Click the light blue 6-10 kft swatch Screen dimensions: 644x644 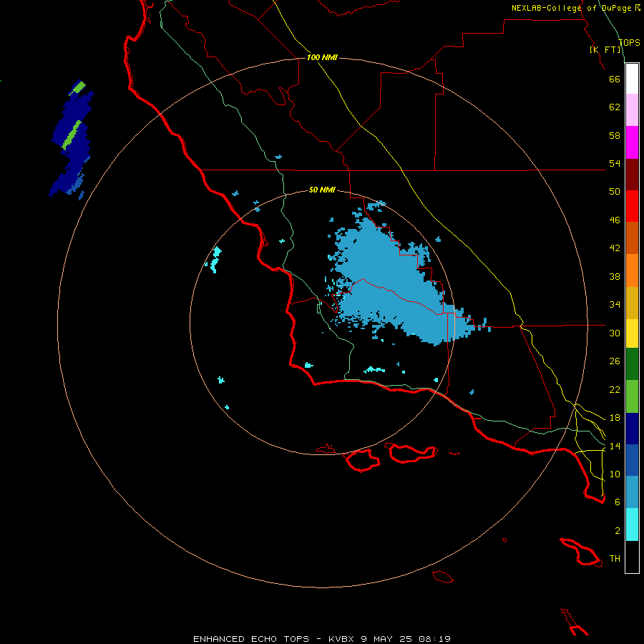632,492
